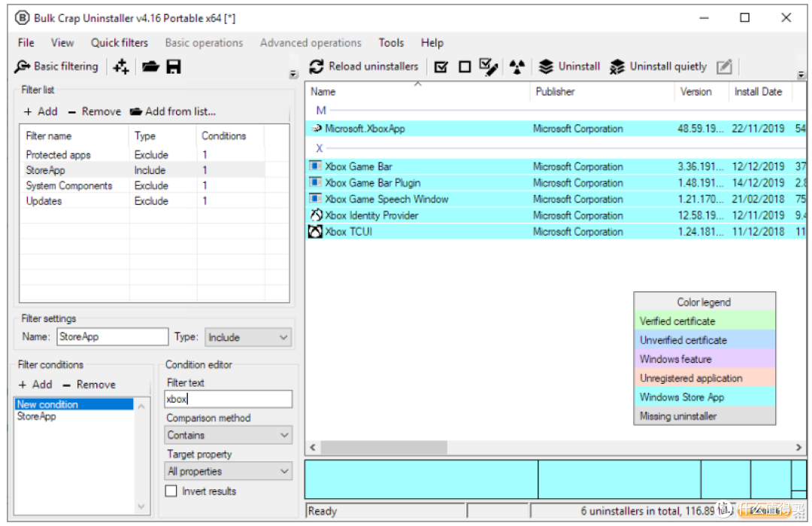Click the radiation hazard toolbar icon
The height and width of the screenshot is (526, 812).
pos(517,67)
